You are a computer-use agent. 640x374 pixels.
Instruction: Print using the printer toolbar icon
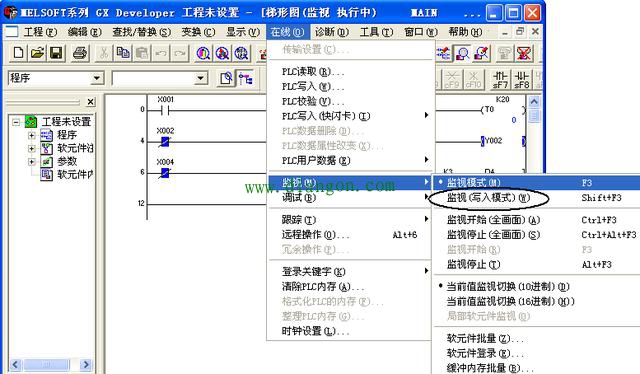click(x=80, y=53)
